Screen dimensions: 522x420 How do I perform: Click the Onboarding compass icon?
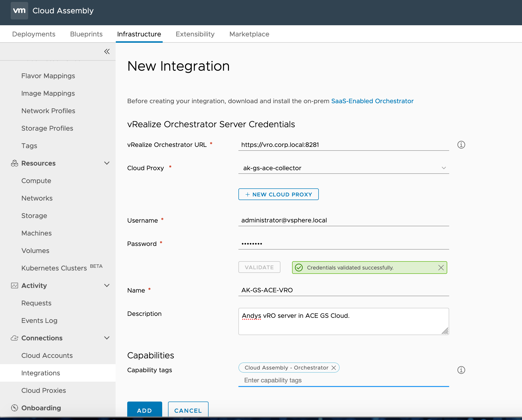point(15,408)
